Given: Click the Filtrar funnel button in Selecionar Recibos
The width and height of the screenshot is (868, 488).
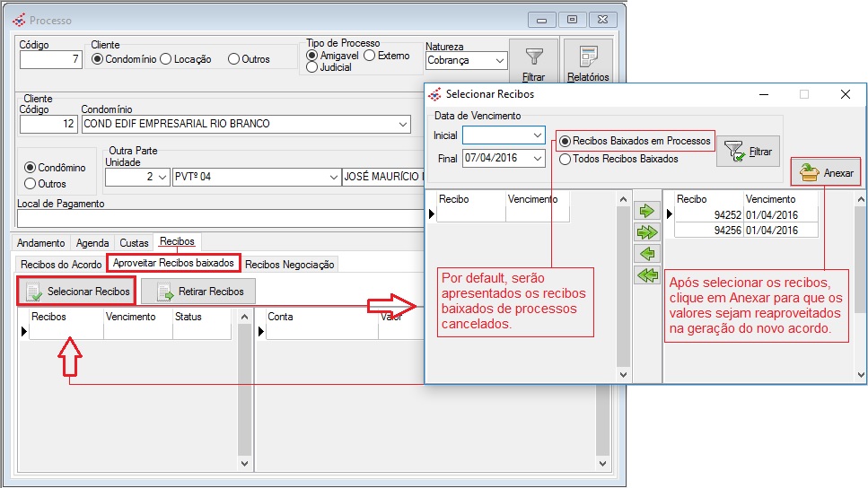Looking at the screenshot, I should tap(748, 152).
